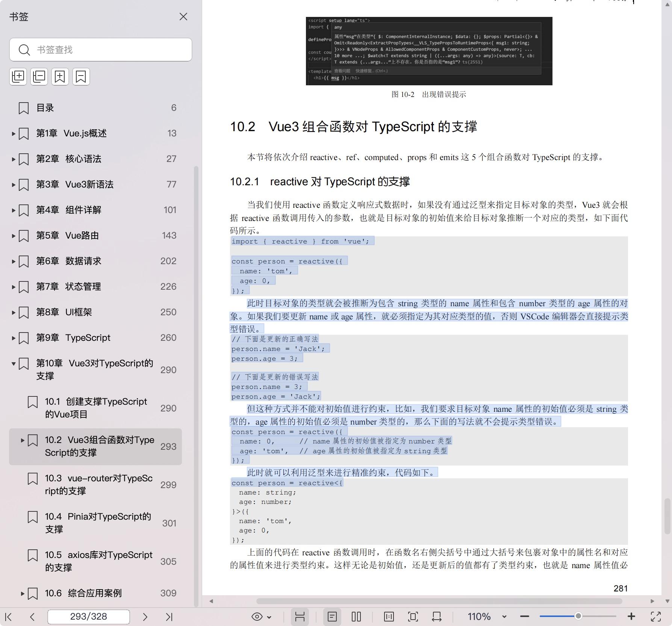Jump to 第5章 Vue路由
The image size is (672, 626).
click(68, 236)
